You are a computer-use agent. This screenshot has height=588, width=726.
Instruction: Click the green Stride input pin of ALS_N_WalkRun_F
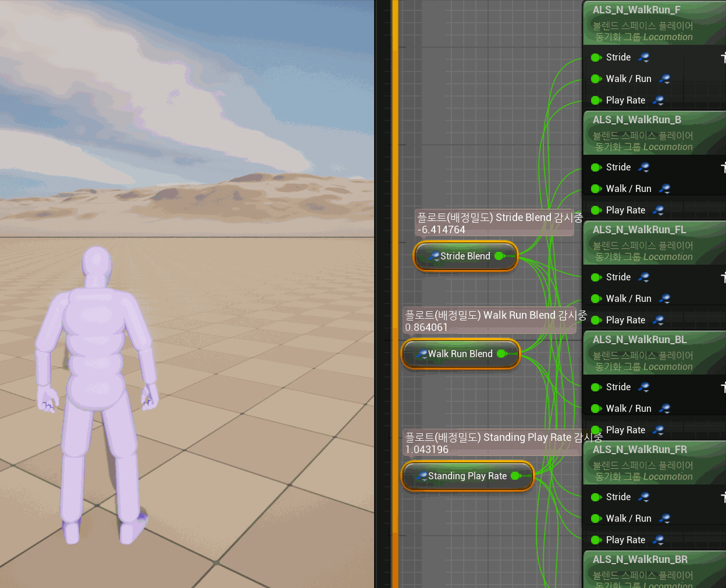tap(596, 58)
